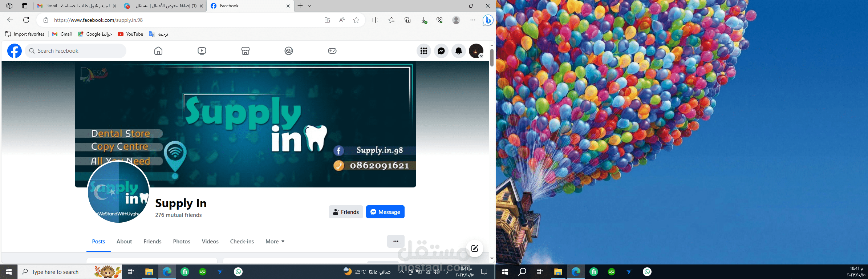The height and width of the screenshot is (279, 868).
Task: Send a Message to Supply In
Action: coord(385,212)
